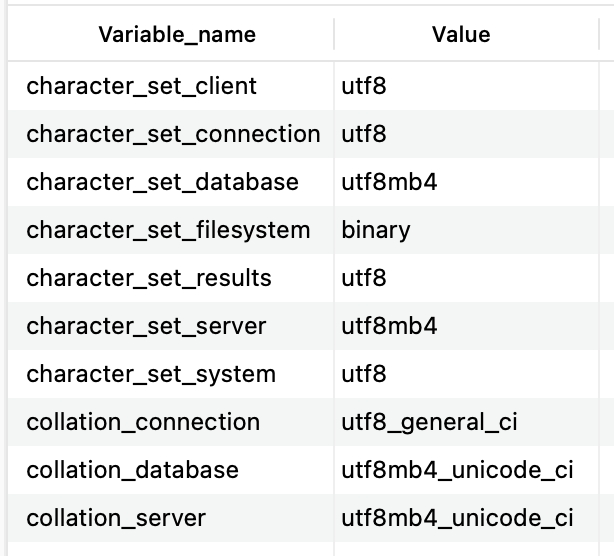Click the Value column header
Image resolution: width=614 pixels, height=556 pixels.
(461, 35)
